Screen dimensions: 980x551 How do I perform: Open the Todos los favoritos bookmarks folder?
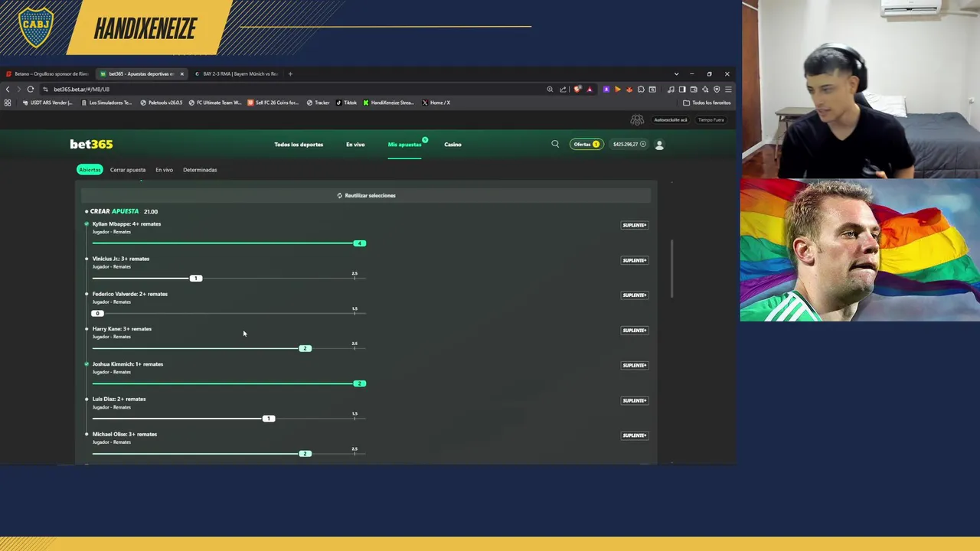point(707,103)
